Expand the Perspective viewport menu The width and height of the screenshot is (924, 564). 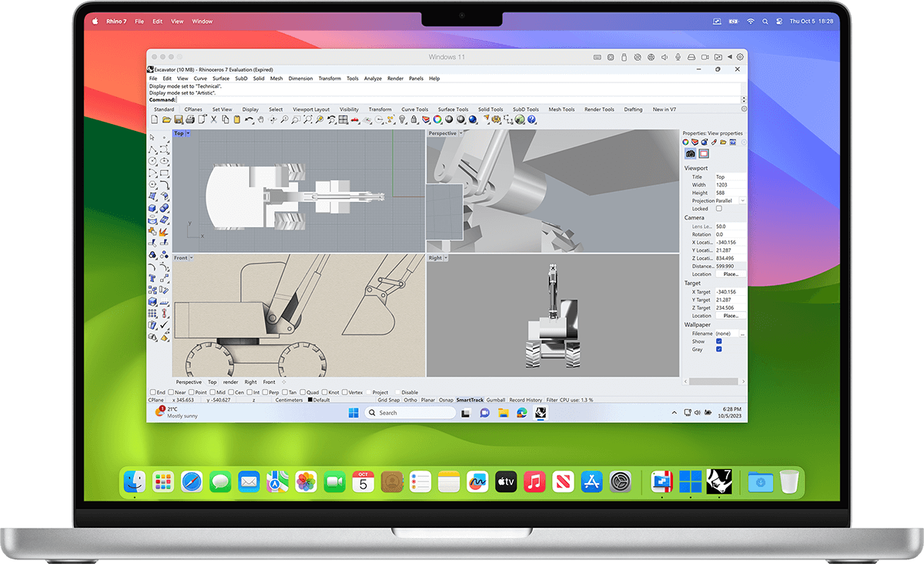pos(460,133)
